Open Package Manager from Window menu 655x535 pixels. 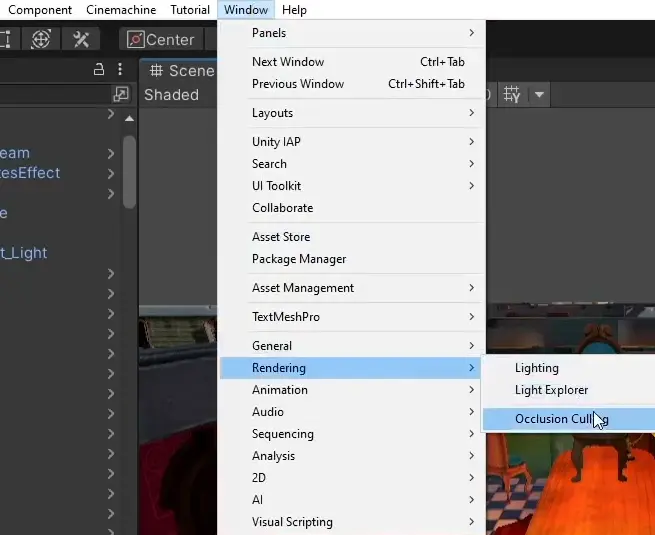coord(299,259)
